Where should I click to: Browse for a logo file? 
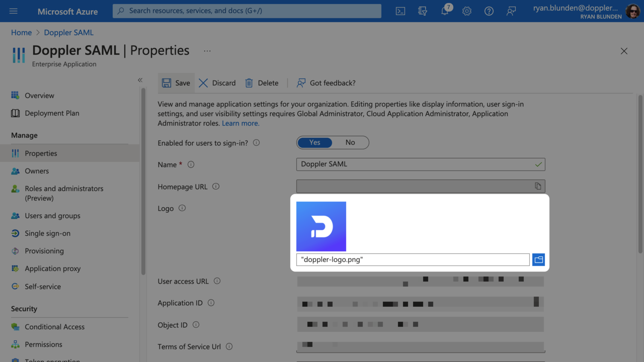[538, 260]
